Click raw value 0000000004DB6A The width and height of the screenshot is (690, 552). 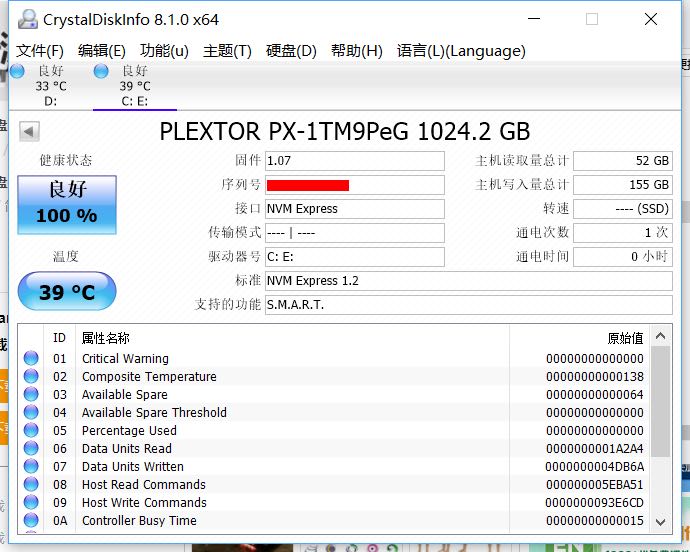(595, 467)
